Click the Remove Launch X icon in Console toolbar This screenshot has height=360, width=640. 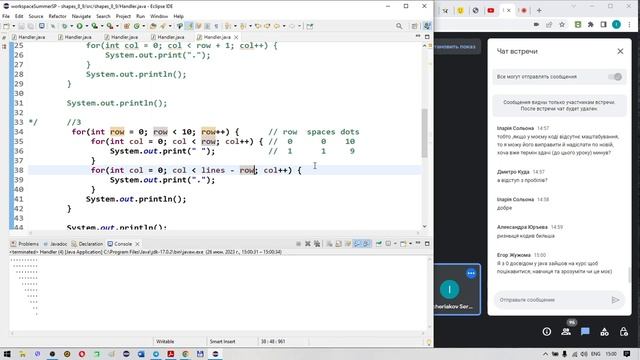pyautogui.click(x=308, y=244)
